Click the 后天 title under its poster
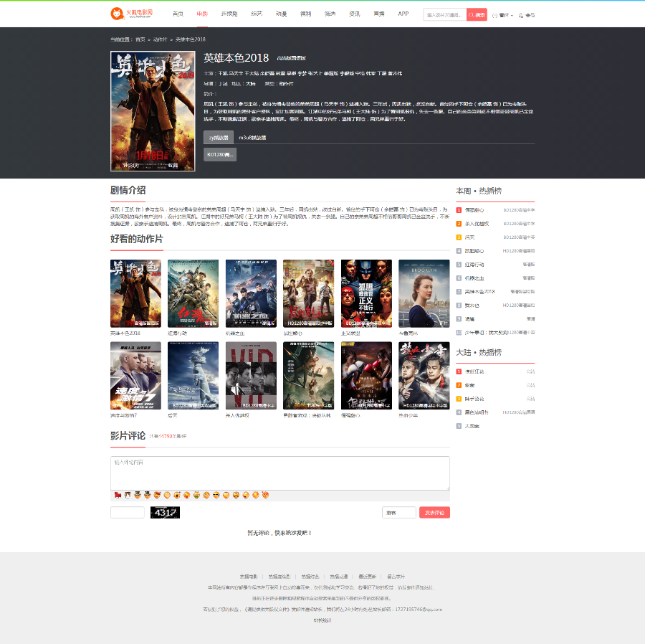Screen dimensions: 645x644 click(172, 416)
